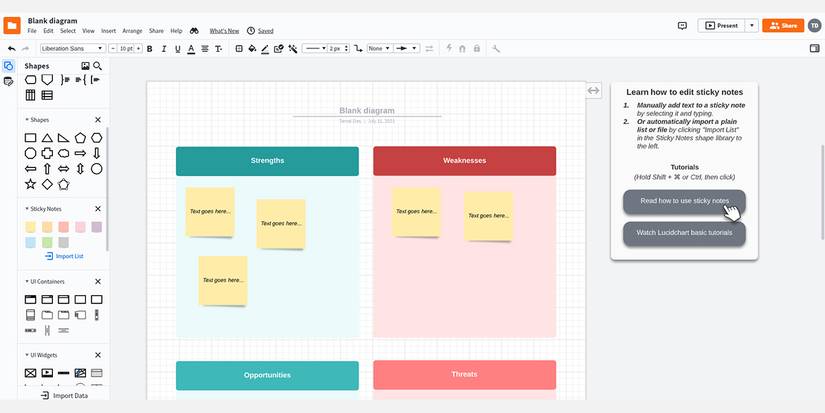Open the None start arrow dropdown
825x413 pixels.
coord(379,48)
